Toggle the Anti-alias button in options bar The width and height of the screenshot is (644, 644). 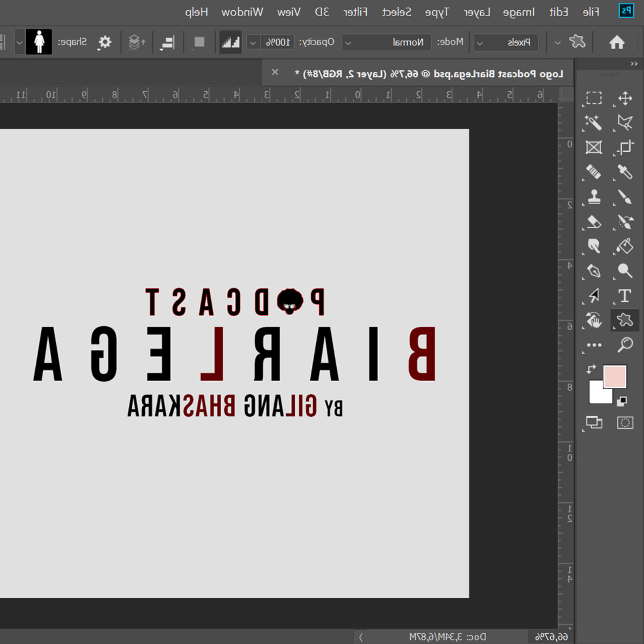[231, 42]
